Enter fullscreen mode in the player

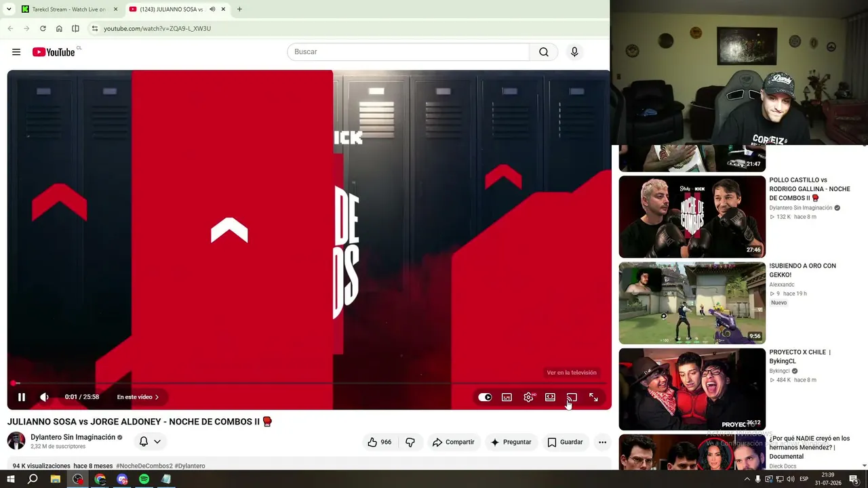pos(593,397)
